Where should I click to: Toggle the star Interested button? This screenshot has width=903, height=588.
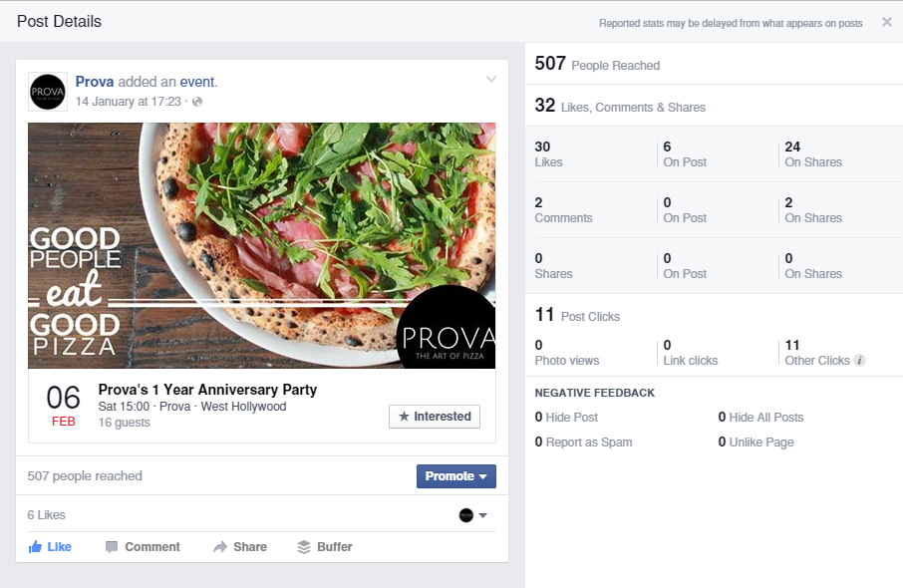[x=435, y=417]
